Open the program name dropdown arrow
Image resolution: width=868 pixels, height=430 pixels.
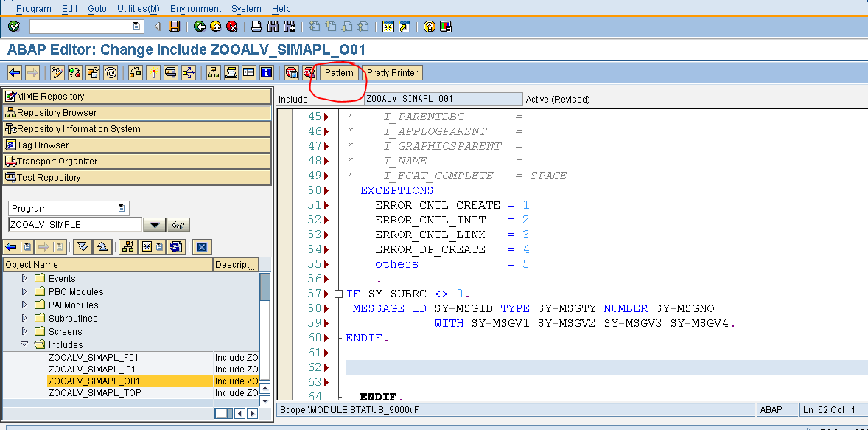point(155,224)
